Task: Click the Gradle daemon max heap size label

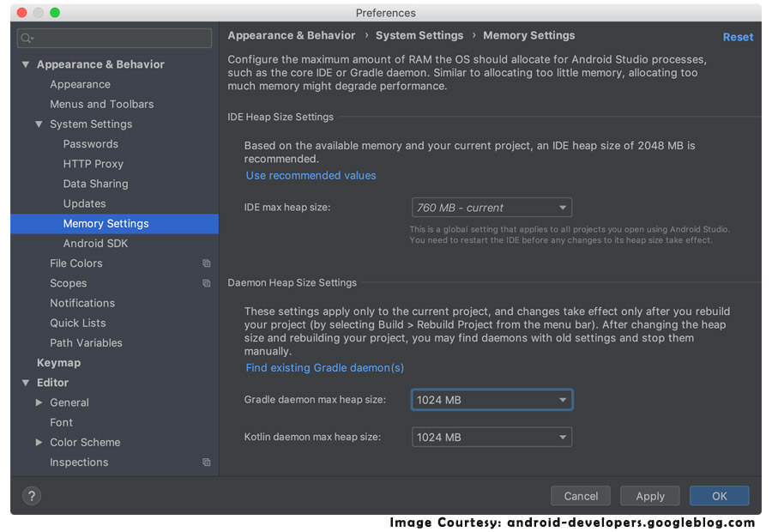Action: [315, 400]
